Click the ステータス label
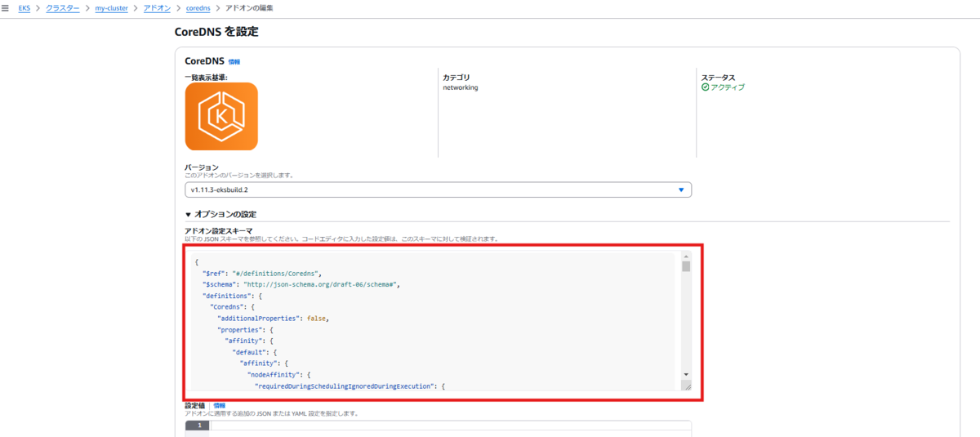This screenshot has width=980, height=437. [718, 78]
